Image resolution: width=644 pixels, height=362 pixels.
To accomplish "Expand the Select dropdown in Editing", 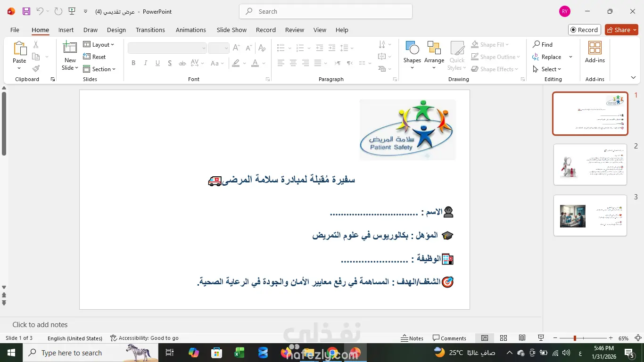I will coord(547,69).
